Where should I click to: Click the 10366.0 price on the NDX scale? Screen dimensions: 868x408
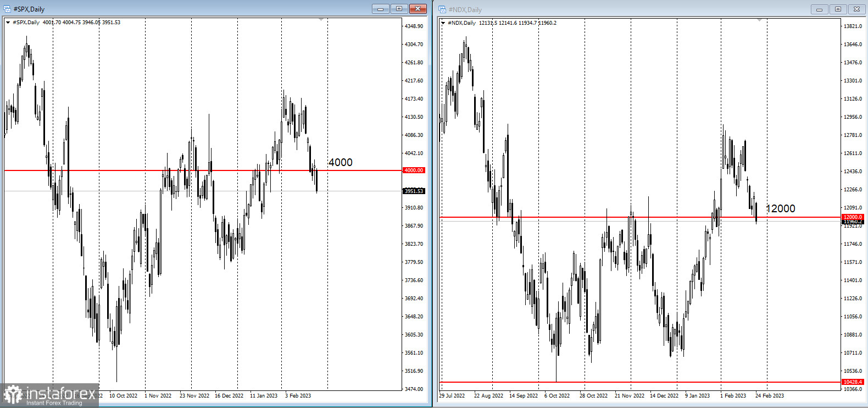click(x=853, y=389)
